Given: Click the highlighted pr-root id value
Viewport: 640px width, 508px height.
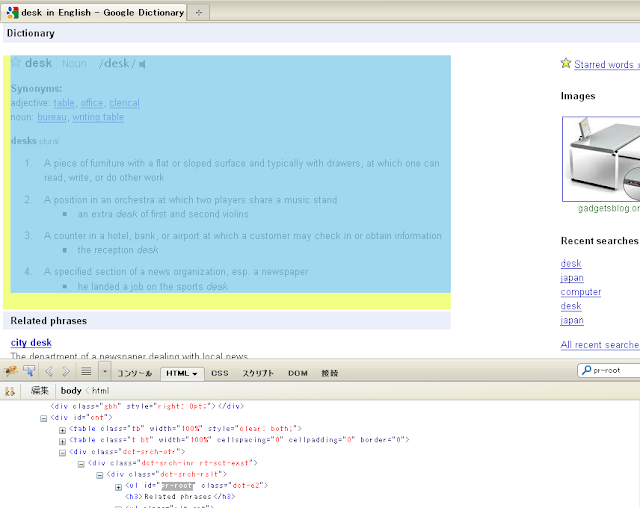Looking at the screenshot, I should point(177,486).
